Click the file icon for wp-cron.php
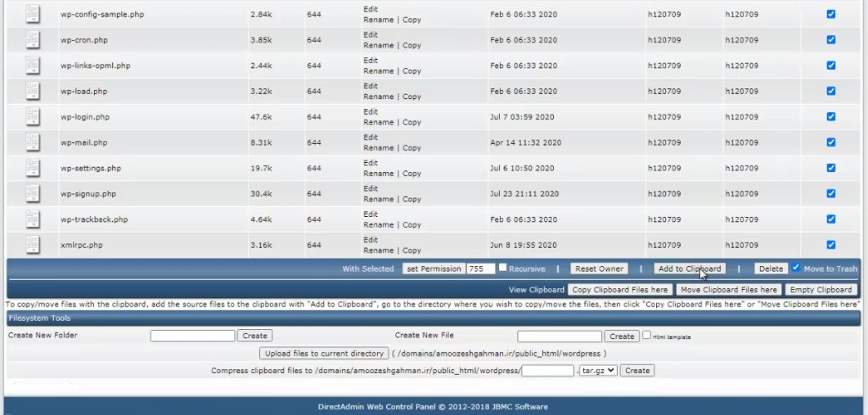 (33, 40)
